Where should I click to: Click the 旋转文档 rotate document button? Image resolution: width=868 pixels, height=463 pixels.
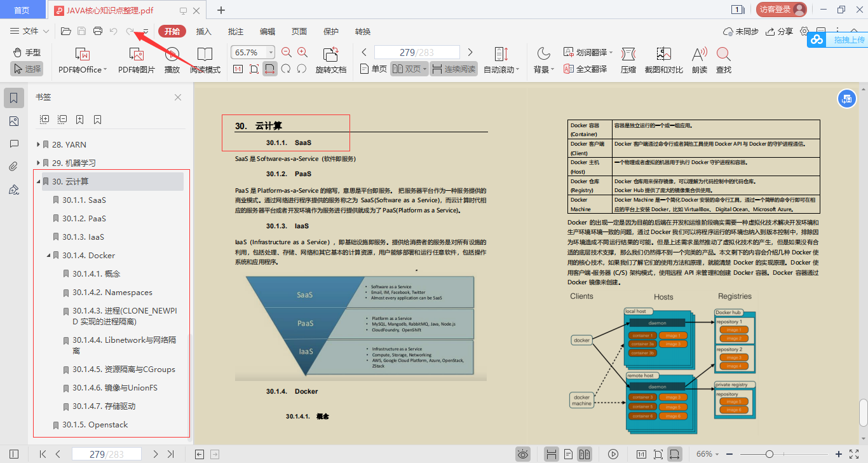331,61
